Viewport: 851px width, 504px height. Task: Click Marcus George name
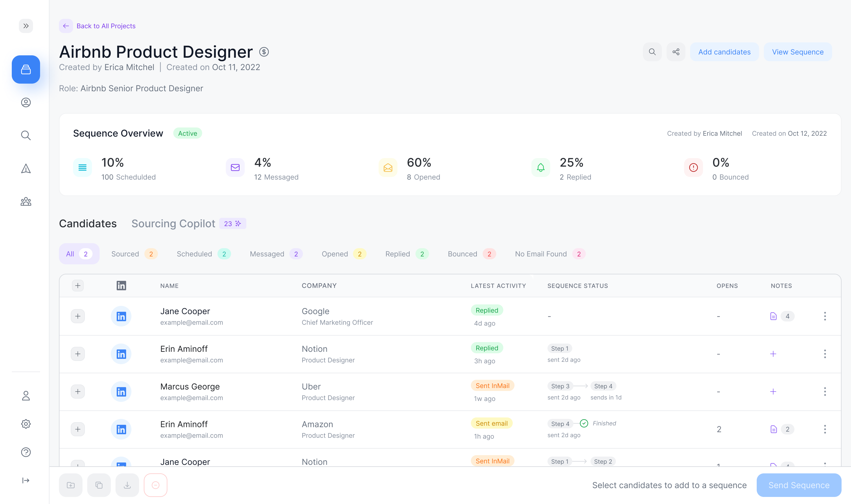tap(190, 387)
